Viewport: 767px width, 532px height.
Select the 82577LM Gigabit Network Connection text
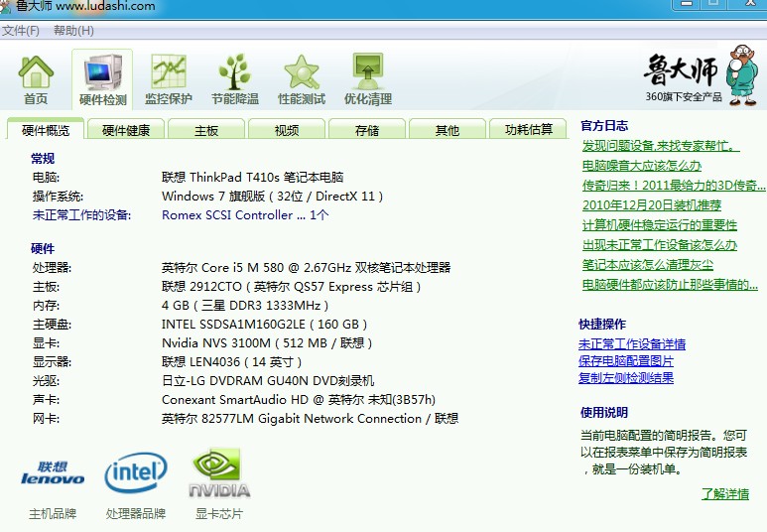point(311,419)
